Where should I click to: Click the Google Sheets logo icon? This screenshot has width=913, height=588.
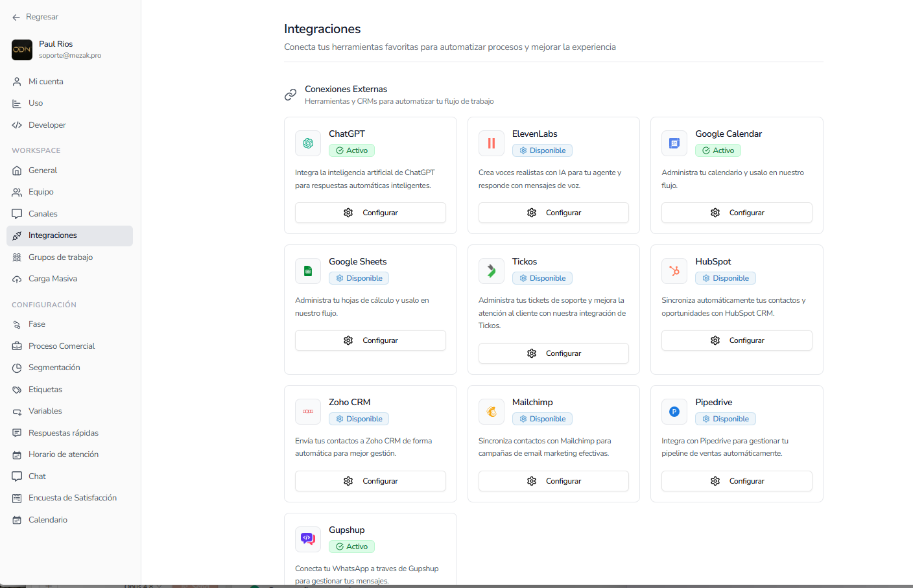click(x=308, y=271)
